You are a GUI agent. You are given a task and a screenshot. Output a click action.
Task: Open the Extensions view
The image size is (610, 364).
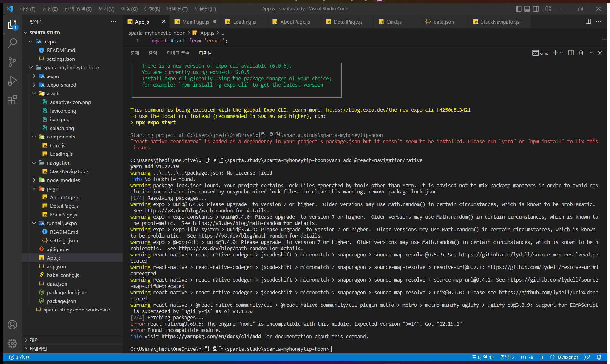tap(12, 100)
